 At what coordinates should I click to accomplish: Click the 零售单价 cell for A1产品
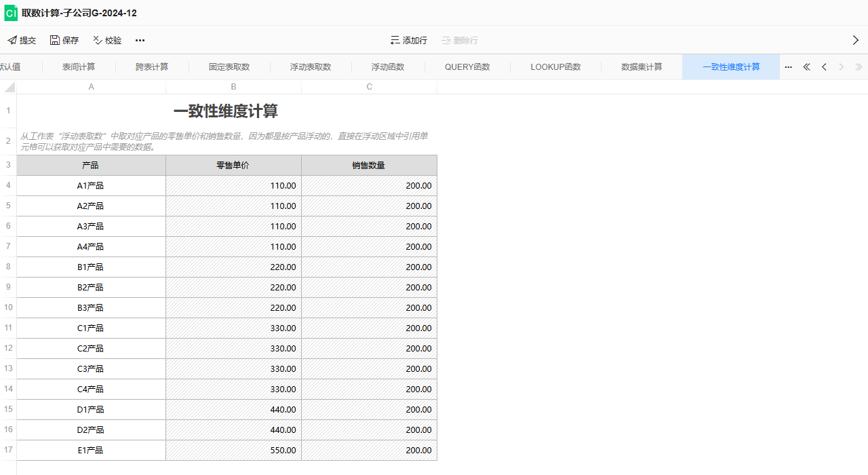pyautogui.click(x=233, y=186)
